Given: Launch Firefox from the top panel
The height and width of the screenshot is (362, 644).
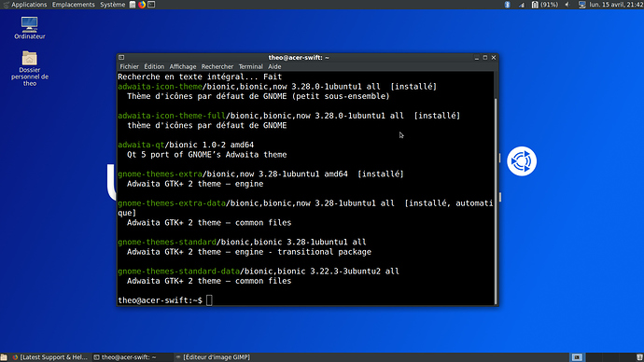Looking at the screenshot, I should click(142, 5).
